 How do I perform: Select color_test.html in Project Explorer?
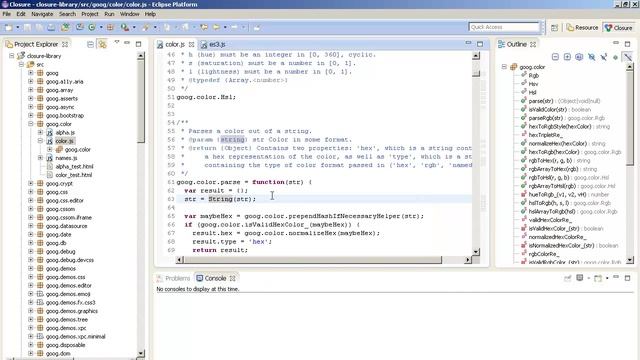(x=73, y=175)
